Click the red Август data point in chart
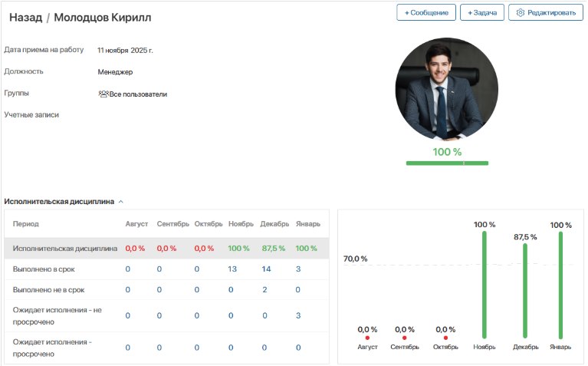Viewport: 588px width, 366px height. click(x=367, y=338)
